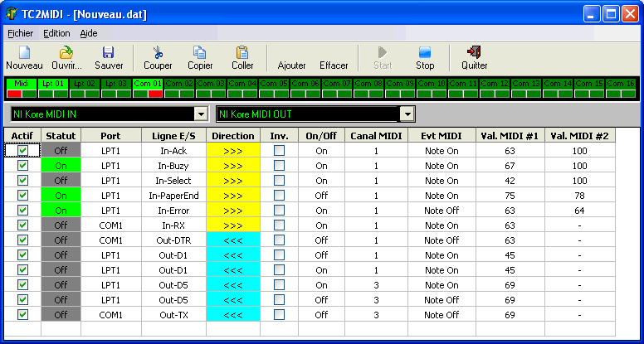Save using the Sauver disk icon

click(109, 52)
